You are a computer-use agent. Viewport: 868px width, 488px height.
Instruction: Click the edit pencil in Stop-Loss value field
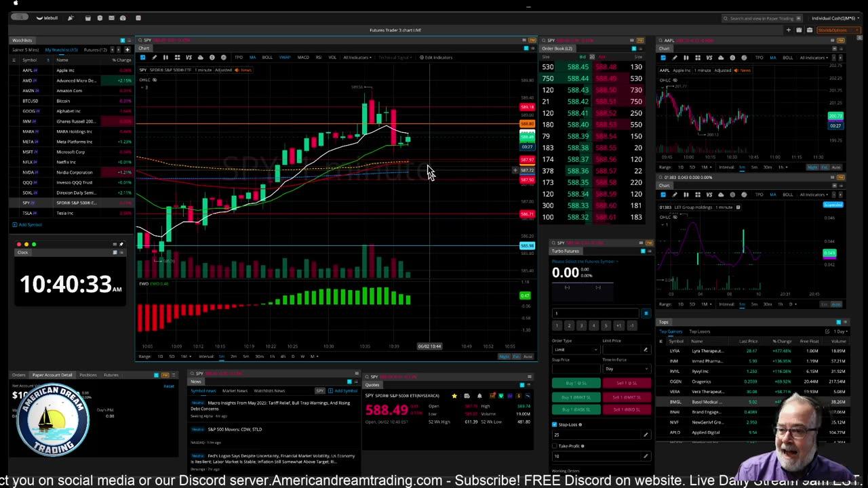[x=646, y=434]
